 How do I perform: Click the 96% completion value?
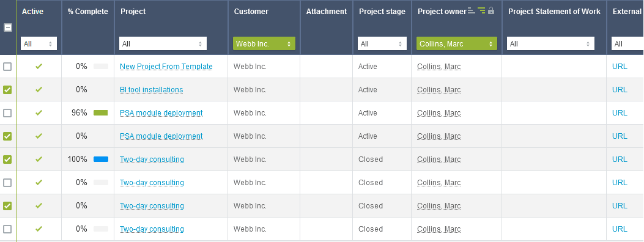(80, 113)
